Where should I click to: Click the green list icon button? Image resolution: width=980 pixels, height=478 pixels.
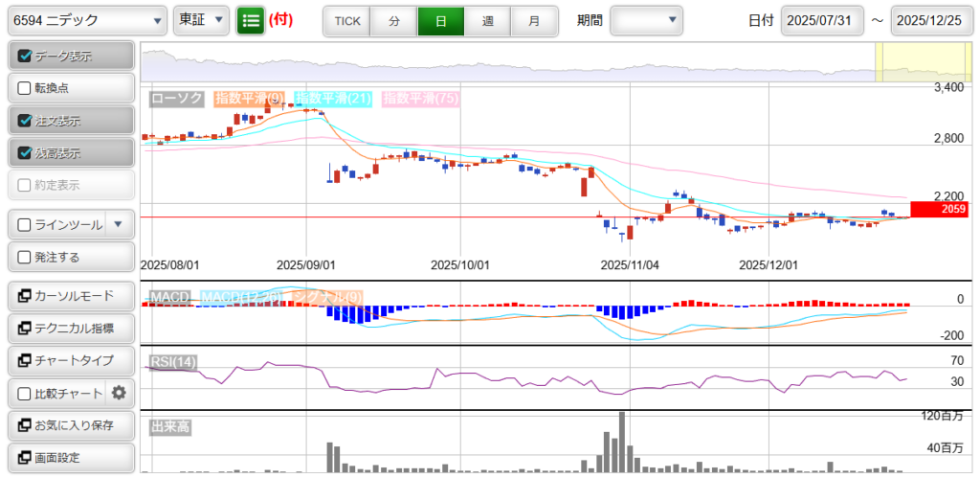coord(251,20)
